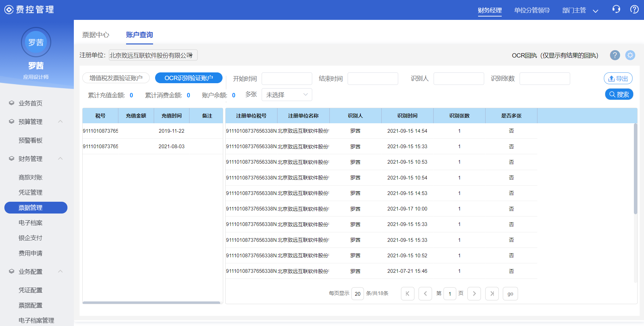Click the 充值时间 column header

click(172, 116)
